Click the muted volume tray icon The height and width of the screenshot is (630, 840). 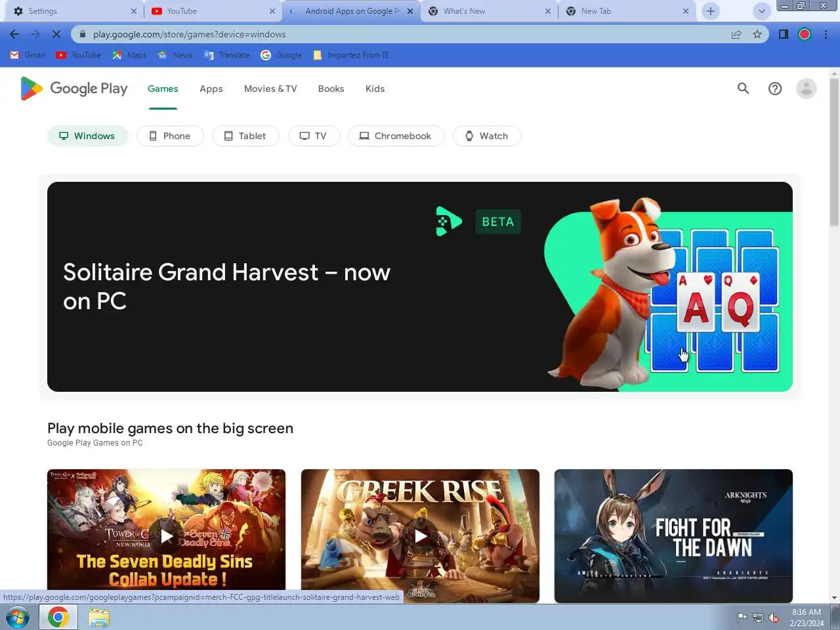pyautogui.click(x=774, y=618)
